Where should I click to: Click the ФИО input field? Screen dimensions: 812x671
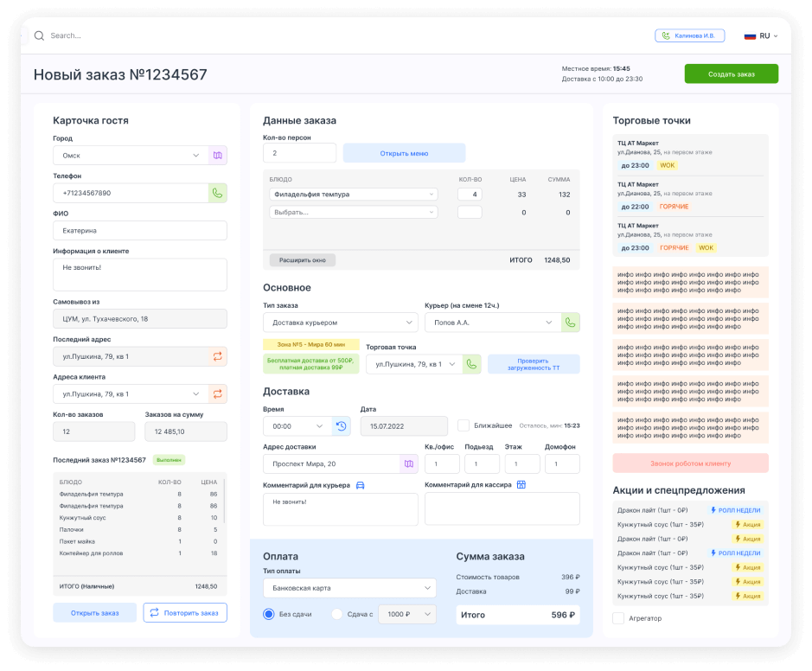tap(139, 231)
